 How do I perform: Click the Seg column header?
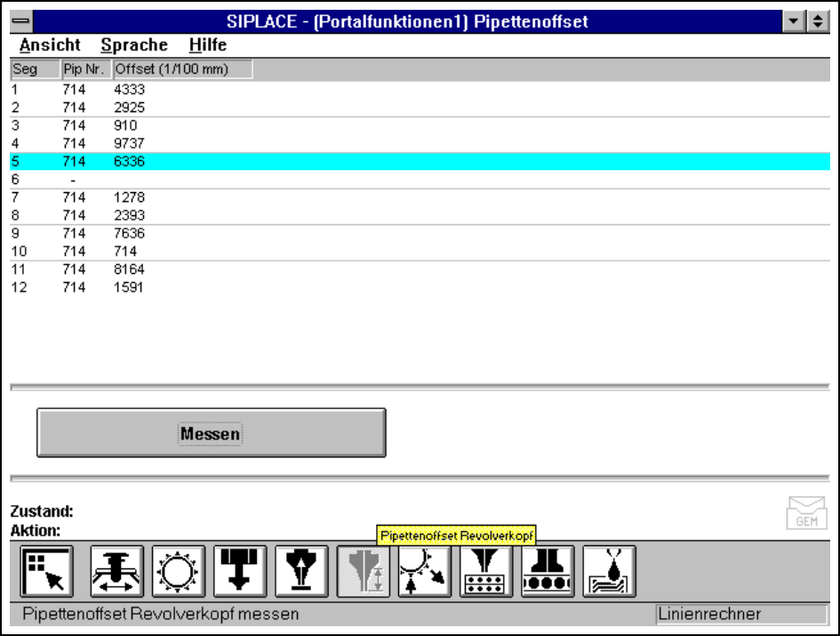[36, 69]
